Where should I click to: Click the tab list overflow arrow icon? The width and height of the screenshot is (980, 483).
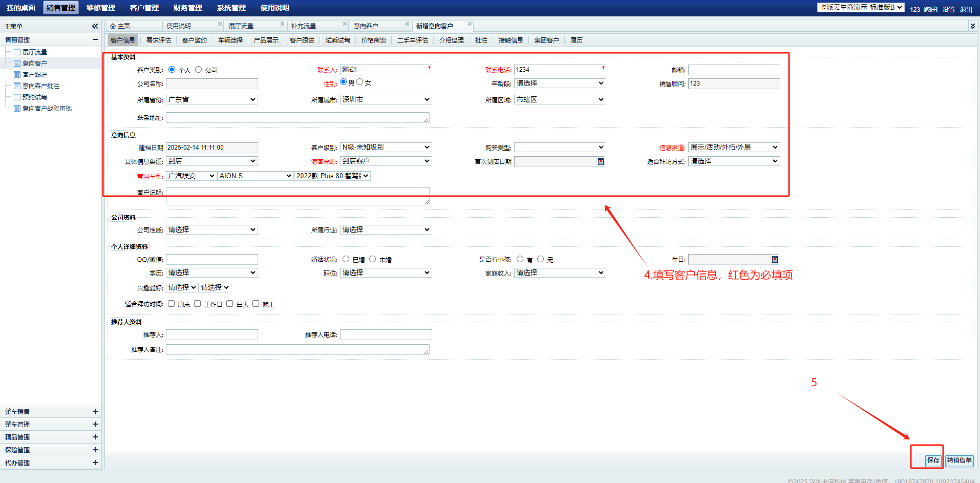tap(972, 26)
